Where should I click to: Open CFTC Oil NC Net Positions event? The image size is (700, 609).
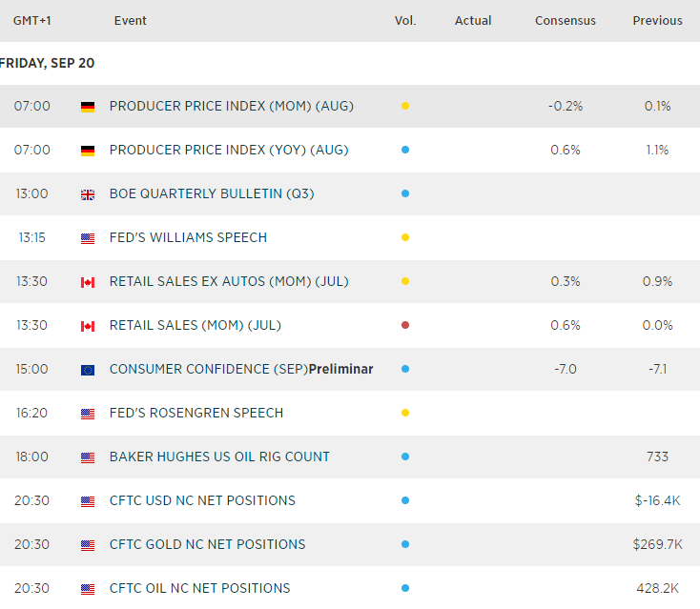[199, 588]
